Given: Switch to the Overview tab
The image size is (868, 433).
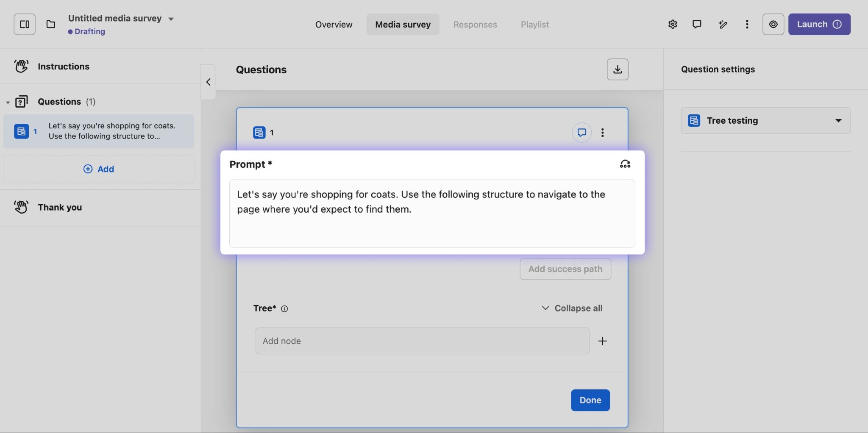Looking at the screenshot, I should click(334, 25).
